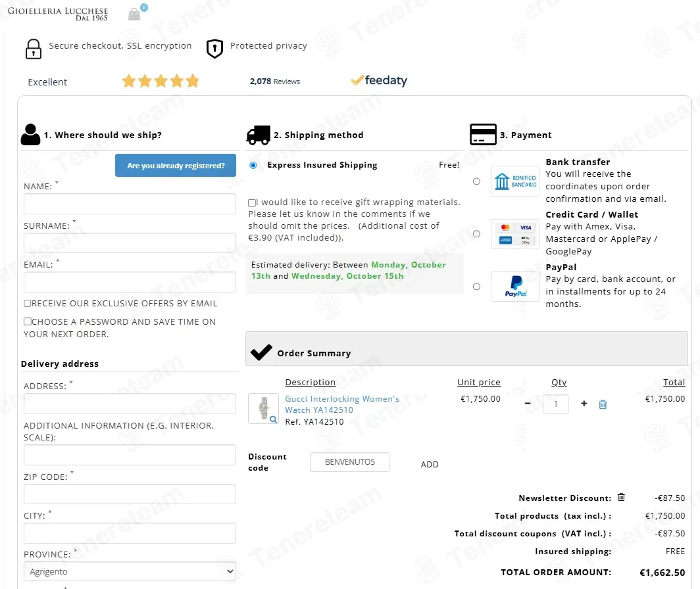
Task: Focus the Name input field
Action: click(x=130, y=204)
